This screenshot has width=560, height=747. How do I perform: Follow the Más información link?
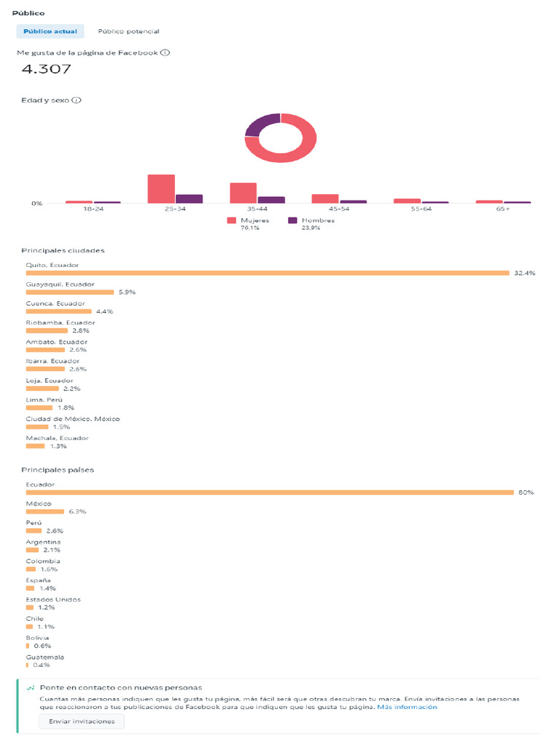407,707
